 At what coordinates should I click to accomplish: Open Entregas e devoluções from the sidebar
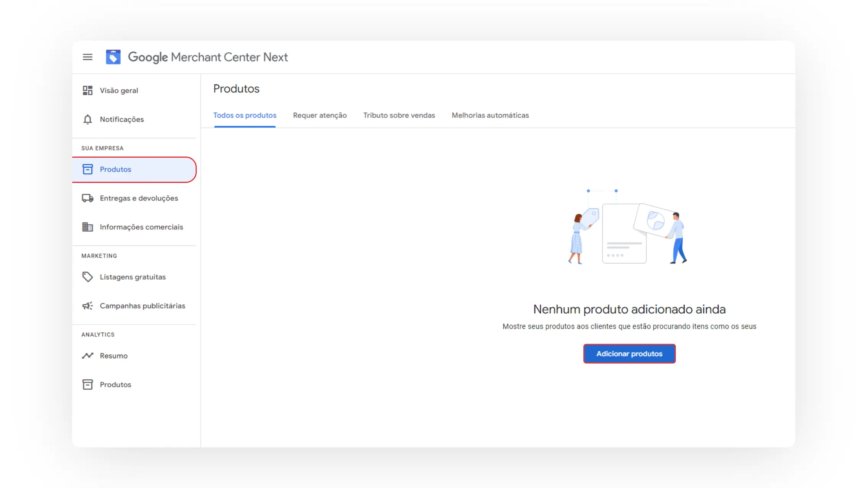pos(139,198)
